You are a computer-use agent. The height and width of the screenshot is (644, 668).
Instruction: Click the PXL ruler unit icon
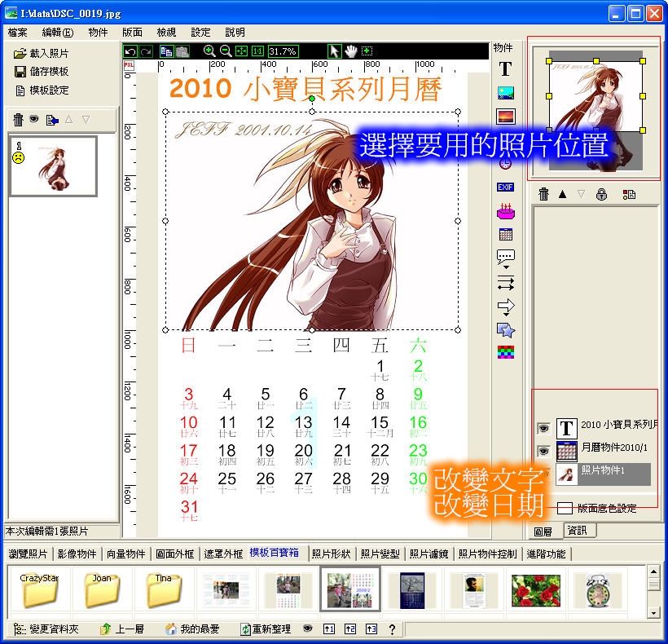129,65
